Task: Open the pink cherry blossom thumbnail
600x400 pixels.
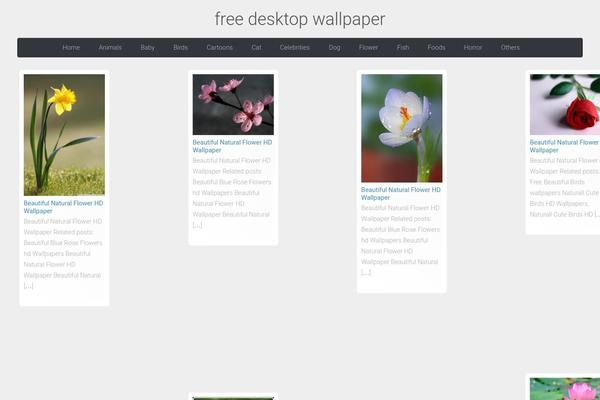Action: pyautogui.click(x=233, y=104)
